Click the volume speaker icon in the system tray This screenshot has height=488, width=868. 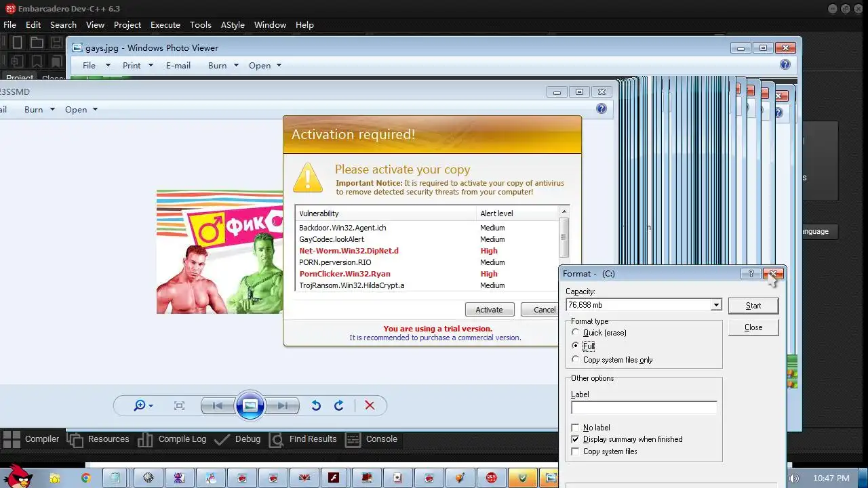(794, 479)
